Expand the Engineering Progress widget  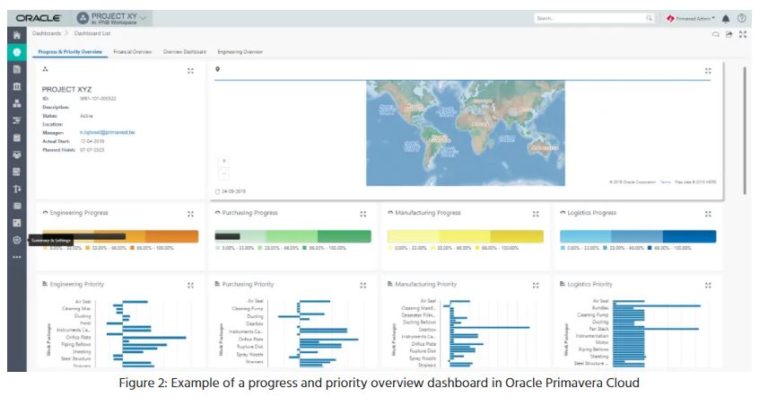point(191,214)
